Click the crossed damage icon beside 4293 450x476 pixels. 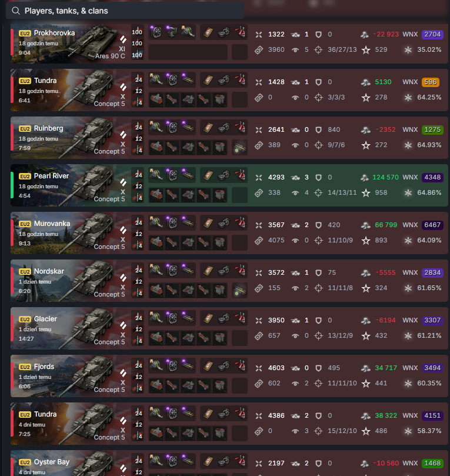(259, 178)
